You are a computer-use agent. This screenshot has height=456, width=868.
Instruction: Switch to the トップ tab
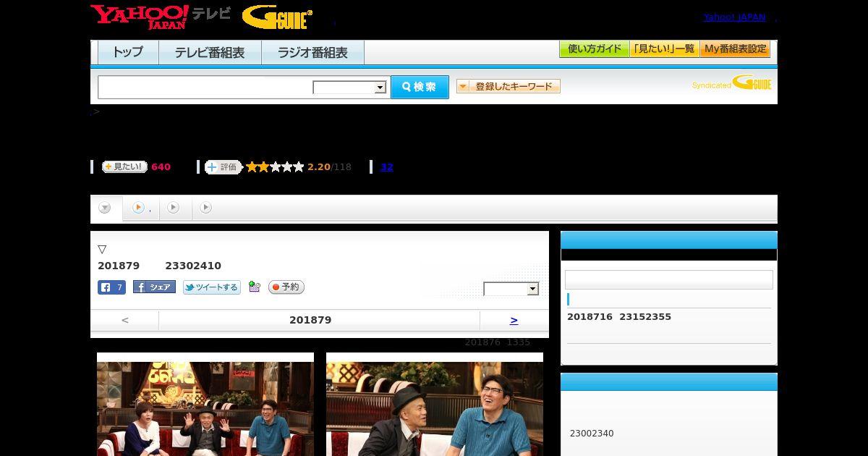click(128, 53)
